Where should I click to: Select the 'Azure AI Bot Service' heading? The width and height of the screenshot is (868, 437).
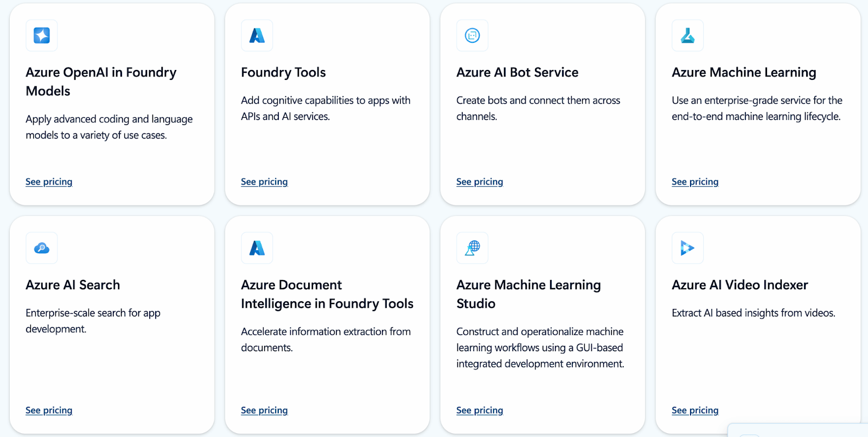point(518,72)
